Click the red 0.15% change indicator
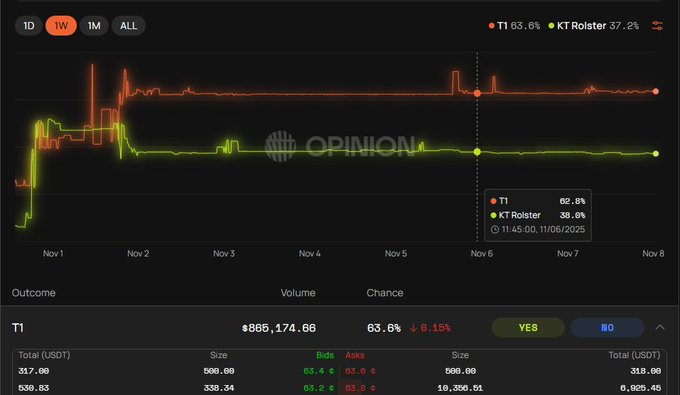The height and width of the screenshot is (395, 680). 430,328
